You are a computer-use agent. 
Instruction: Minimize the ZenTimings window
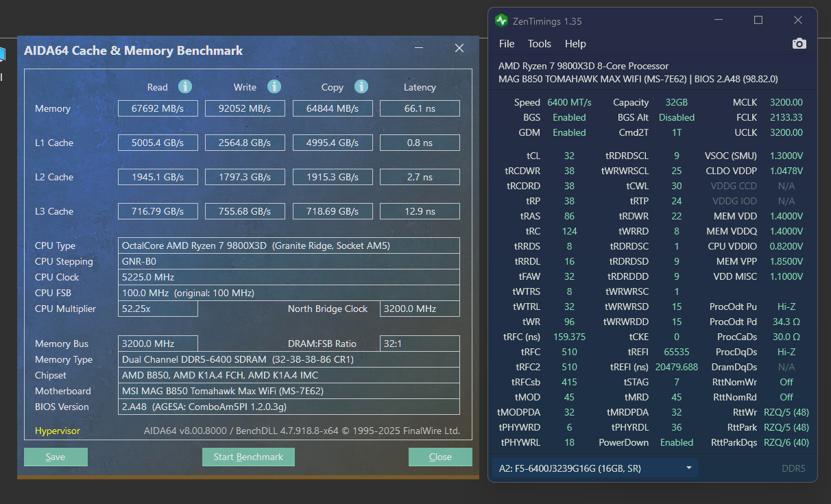tap(719, 21)
